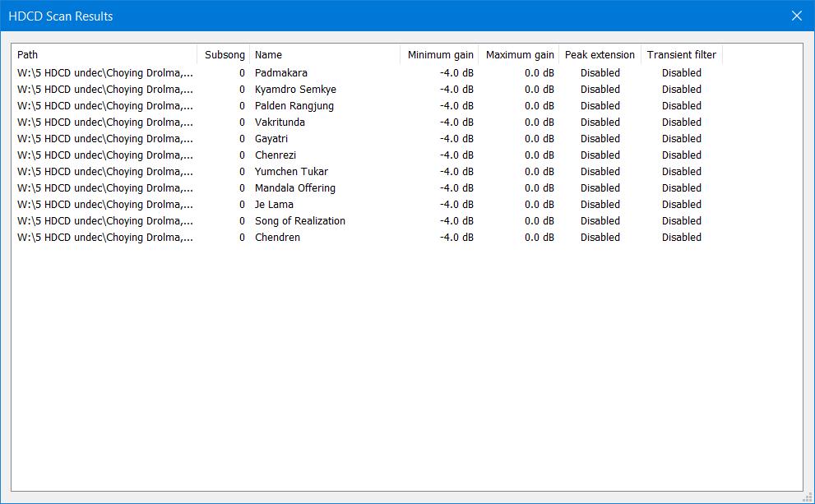The width and height of the screenshot is (815, 504).
Task: Click the subsong 0 value for Mandala Offering
Action: 242,188
